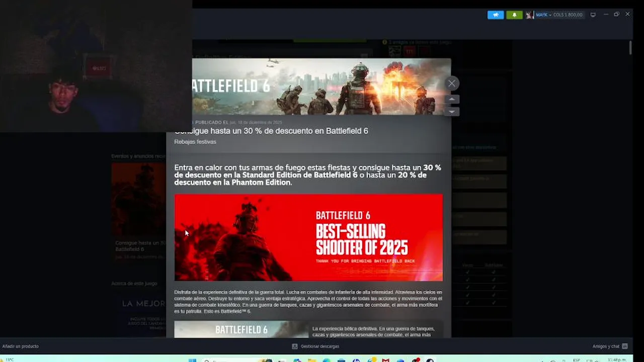Open wallet balance COL$ 1 800,00
The width and height of the screenshot is (644, 362).
click(568, 15)
